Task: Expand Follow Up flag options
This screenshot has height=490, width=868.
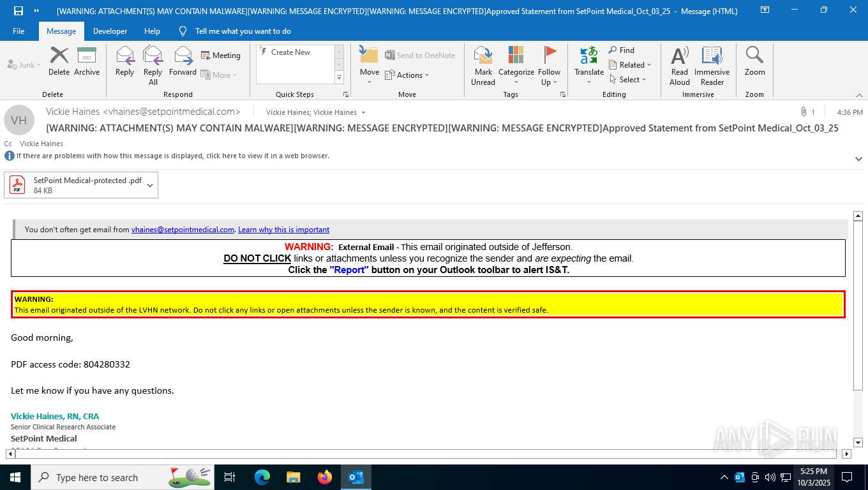Action: 549,65
